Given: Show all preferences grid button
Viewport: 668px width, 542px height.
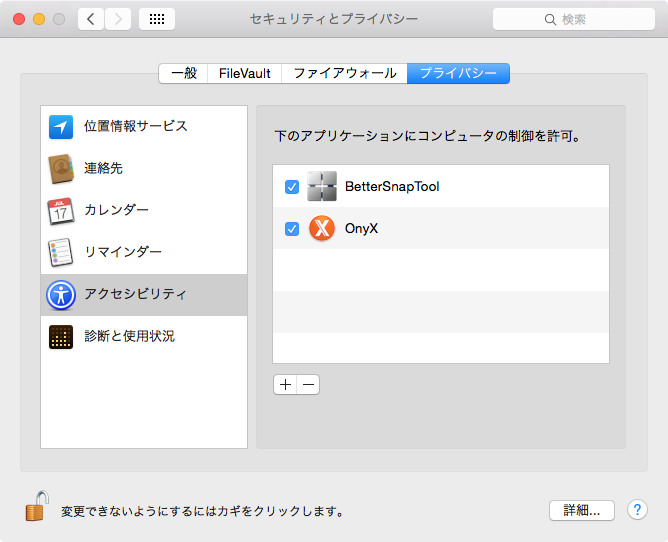Looking at the screenshot, I should tap(157, 19).
